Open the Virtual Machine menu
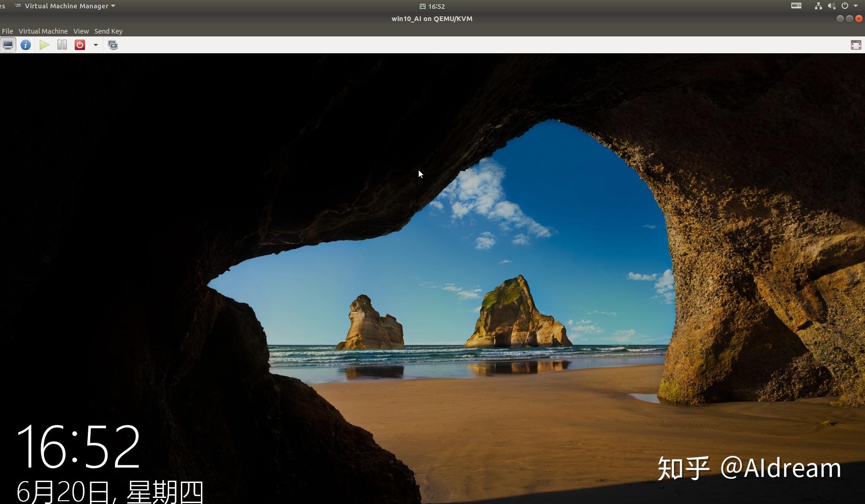The width and height of the screenshot is (865, 504). 43,31
